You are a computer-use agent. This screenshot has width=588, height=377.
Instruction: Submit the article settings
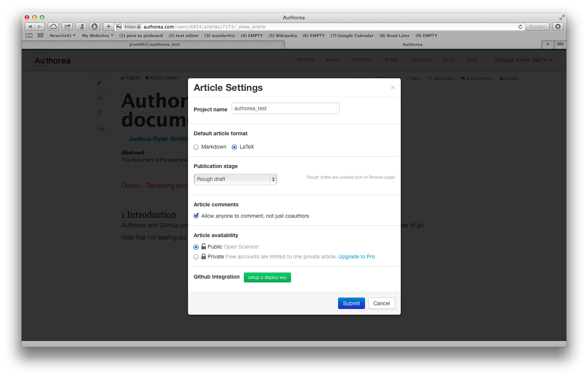[x=351, y=303]
